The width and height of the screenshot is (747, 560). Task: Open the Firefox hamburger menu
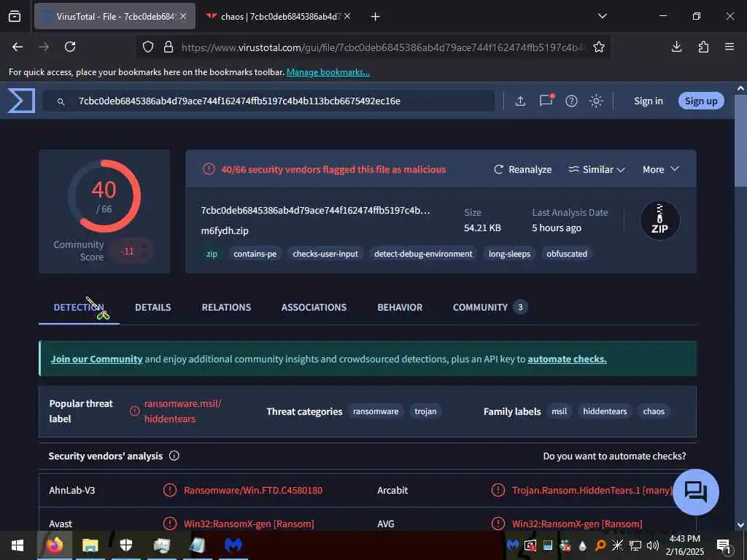coord(729,47)
